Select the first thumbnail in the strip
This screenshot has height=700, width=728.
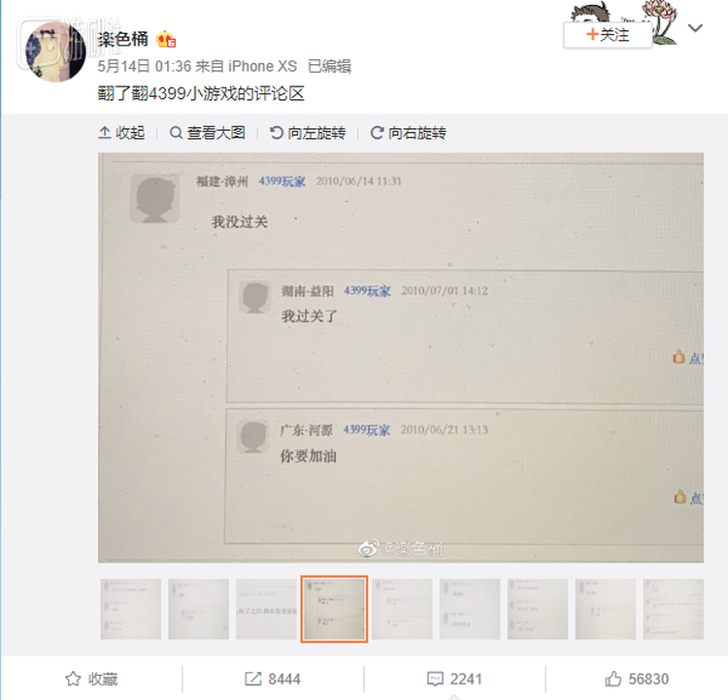point(131,609)
